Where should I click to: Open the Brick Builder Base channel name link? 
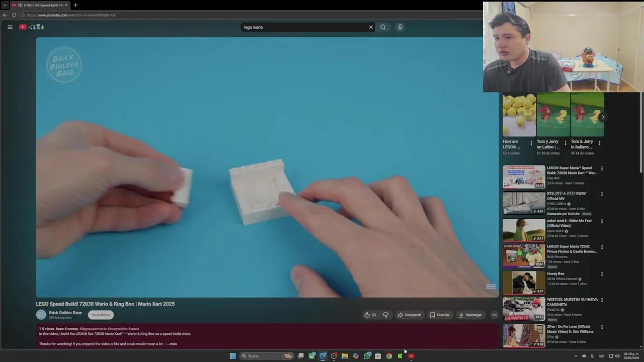click(x=65, y=313)
